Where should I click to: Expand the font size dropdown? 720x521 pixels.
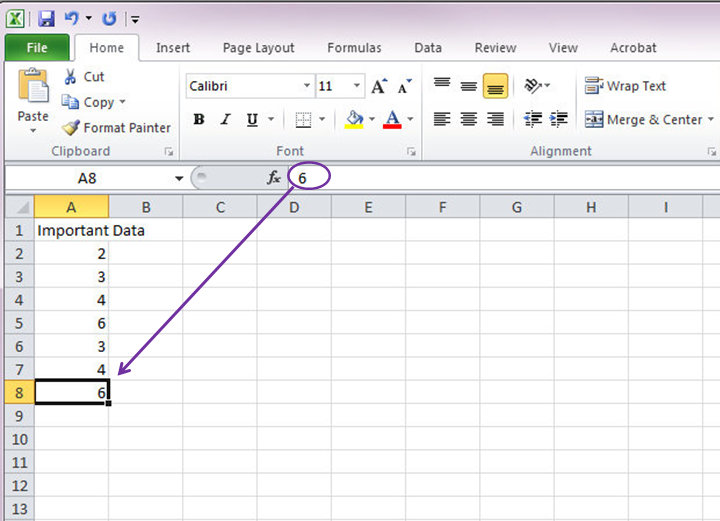click(357, 87)
